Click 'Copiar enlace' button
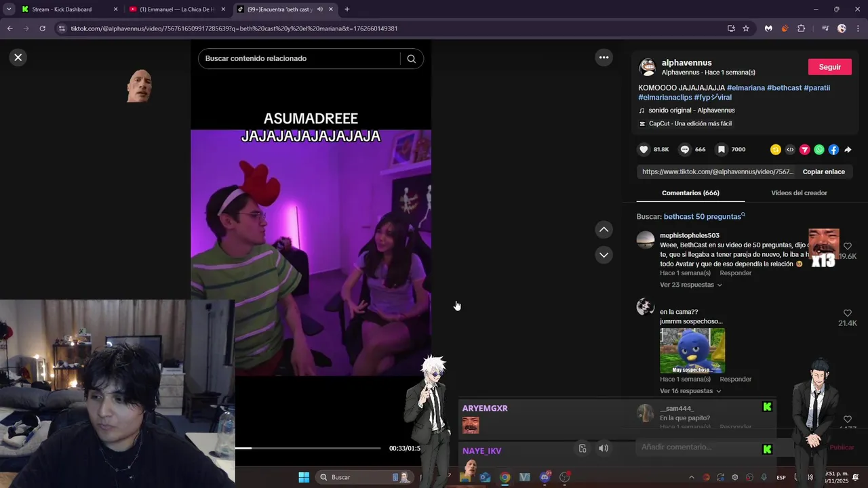The height and width of the screenshot is (488, 868). 824,172
